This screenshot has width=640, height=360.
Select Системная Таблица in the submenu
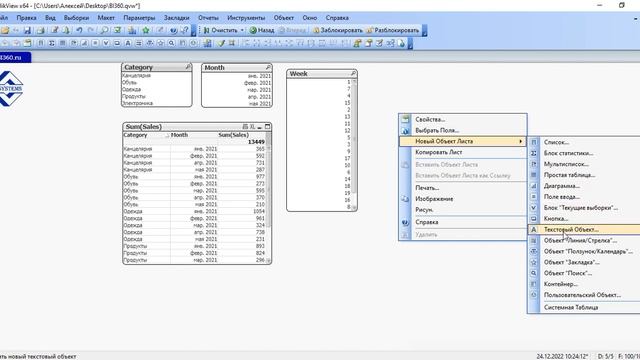tap(584, 308)
